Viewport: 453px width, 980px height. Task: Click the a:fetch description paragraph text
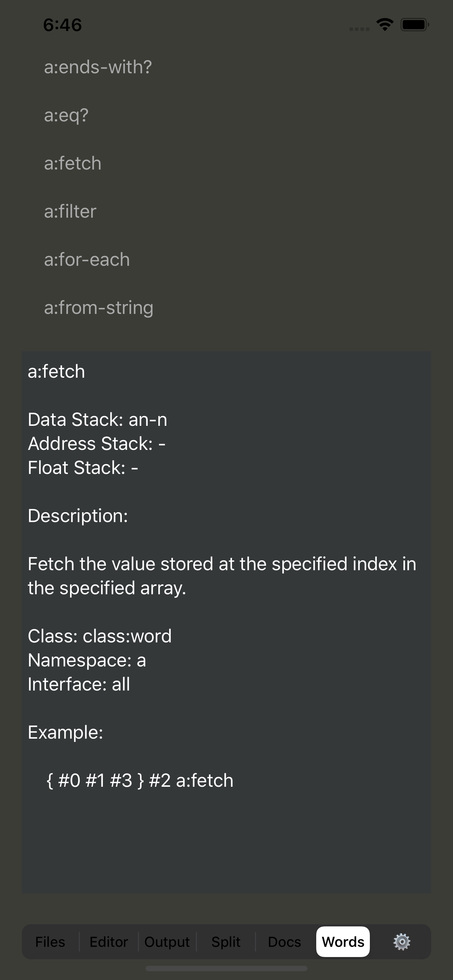coord(221,576)
